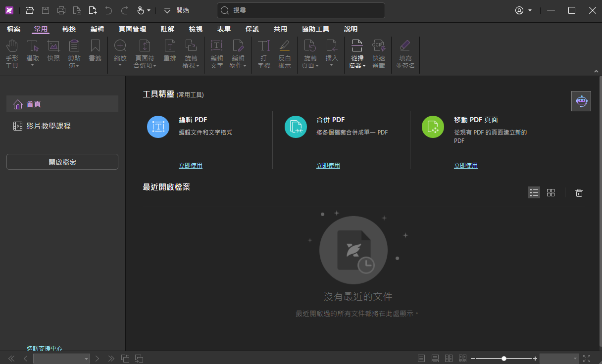Screen dimensions: 602x364
Task: Switch recent files to list view
Action: 534,193
